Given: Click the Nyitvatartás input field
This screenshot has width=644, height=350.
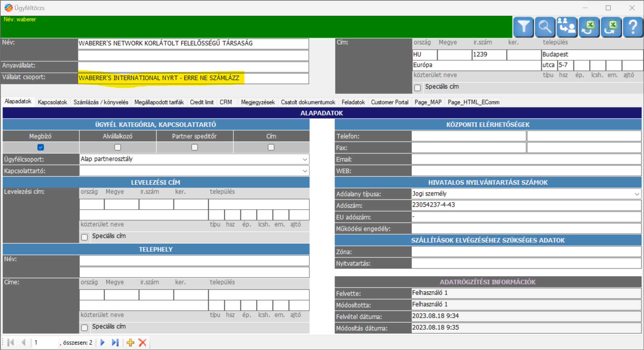Looking at the screenshot, I should click(526, 263).
